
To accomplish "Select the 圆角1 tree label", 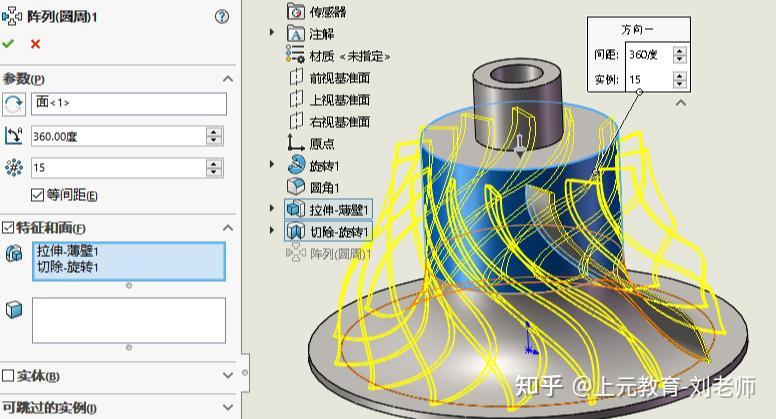I will pos(325,187).
